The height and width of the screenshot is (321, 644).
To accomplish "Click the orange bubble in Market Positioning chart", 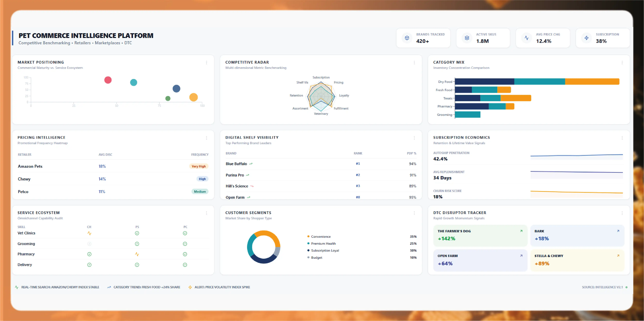I will click(x=194, y=97).
